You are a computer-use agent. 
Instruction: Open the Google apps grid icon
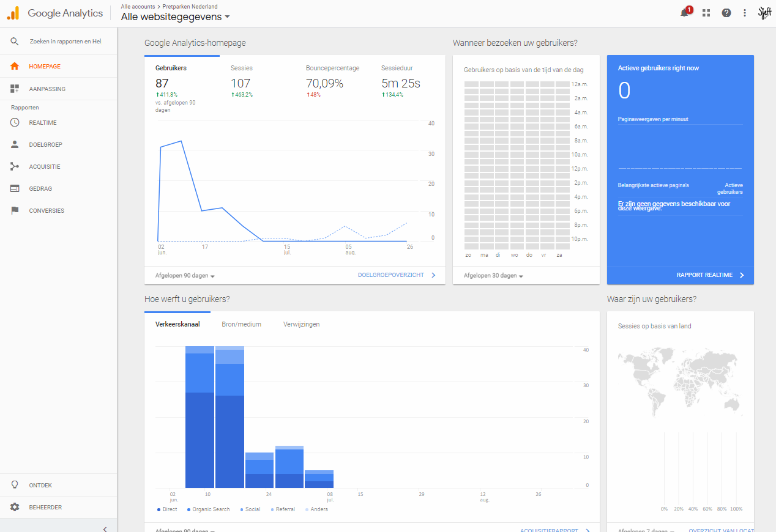pyautogui.click(x=706, y=13)
